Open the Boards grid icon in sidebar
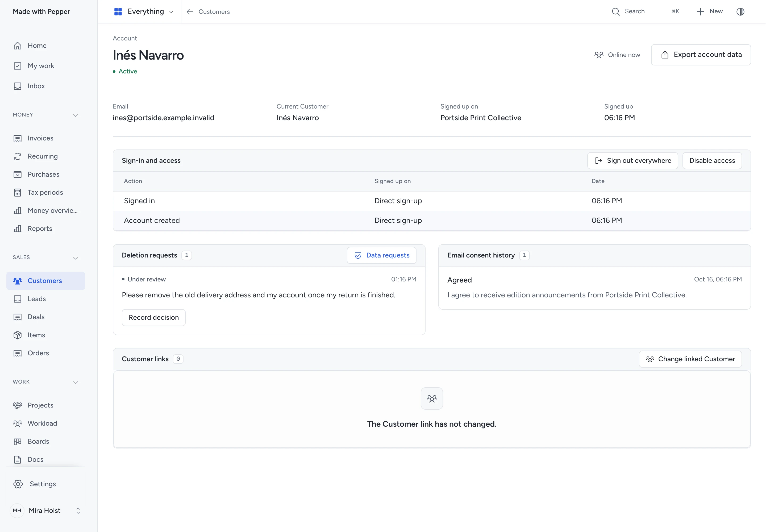This screenshot has width=766, height=532. (x=18, y=441)
